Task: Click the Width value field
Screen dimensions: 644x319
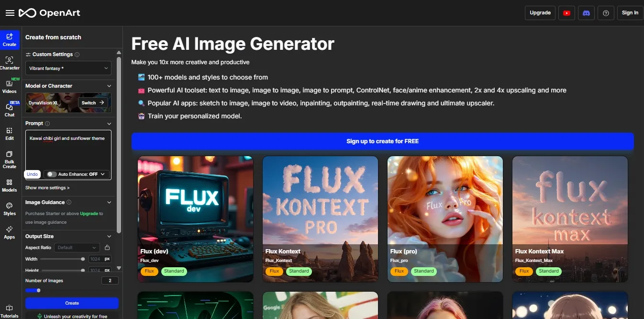Action: point(96,259)
